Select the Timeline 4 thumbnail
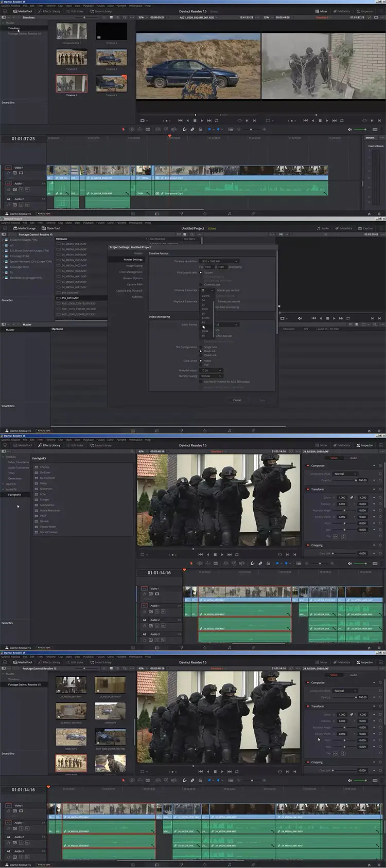 point(111,32)
